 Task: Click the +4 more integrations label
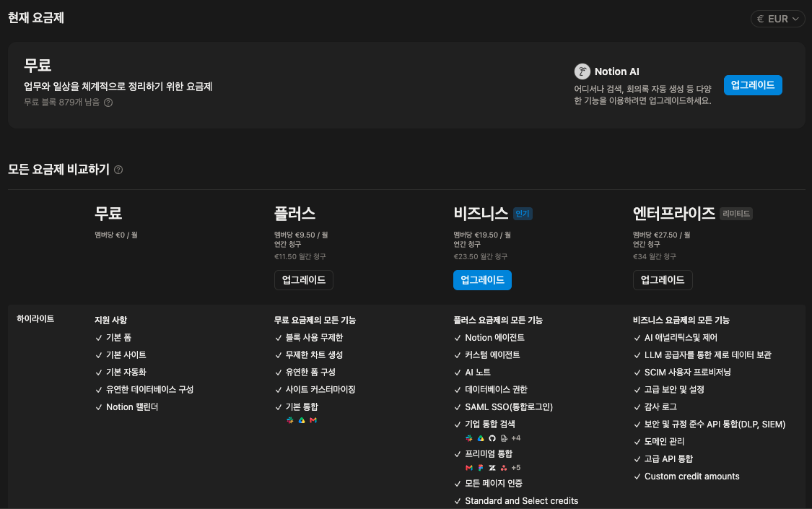[516, 438]
